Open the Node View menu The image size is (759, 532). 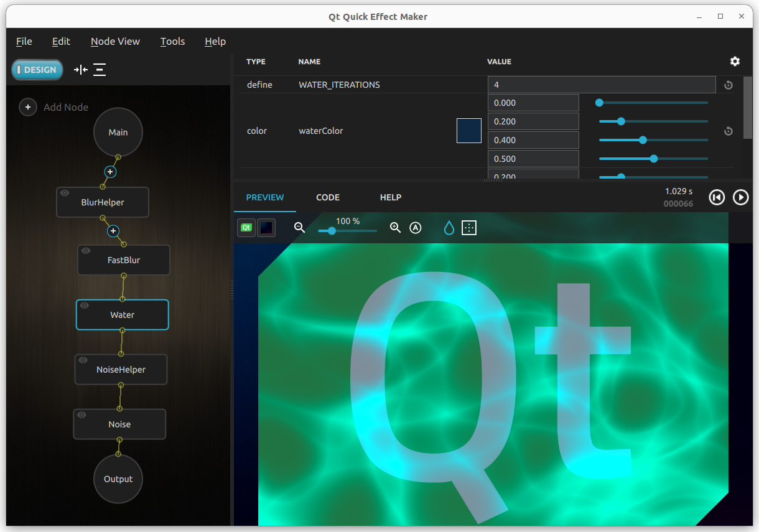[x=115, y=42]
